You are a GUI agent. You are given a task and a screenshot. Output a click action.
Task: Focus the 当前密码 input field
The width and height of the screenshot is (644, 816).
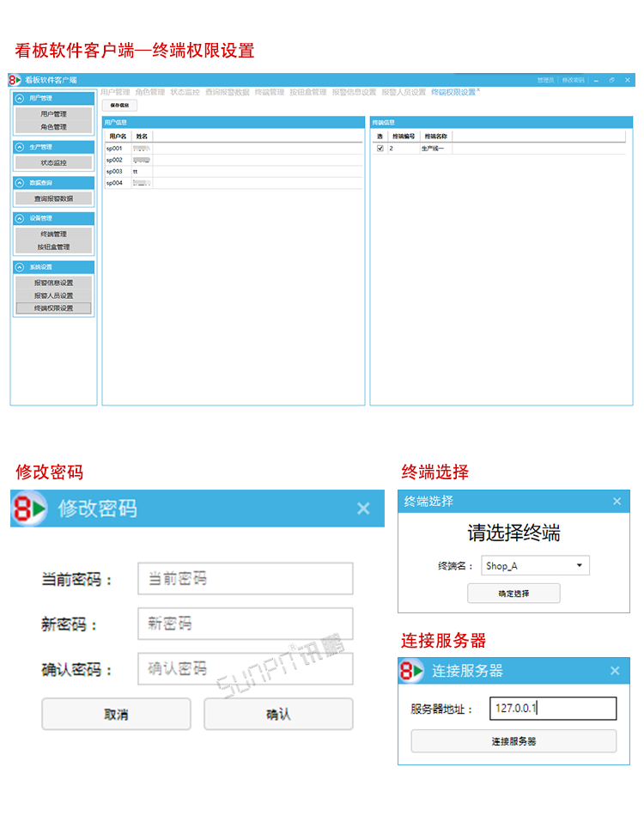click(246, 579)
